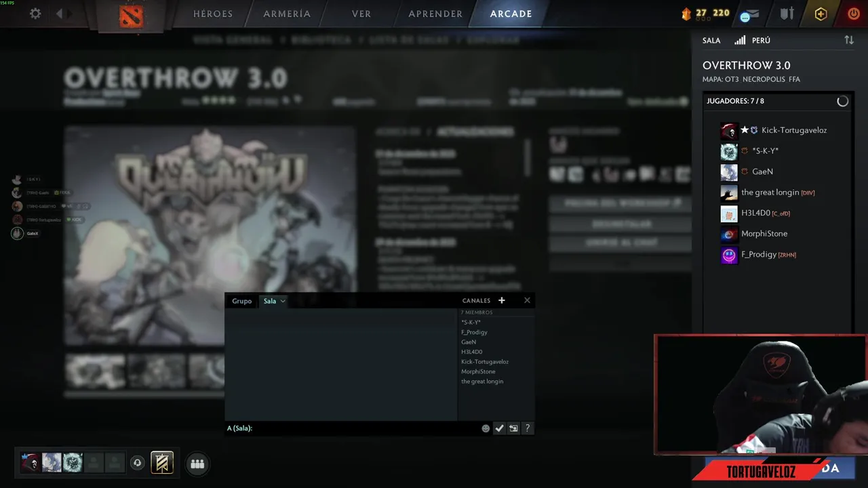Click the red power quit button
Screen dimensions: 868x488
pos(854,14)
